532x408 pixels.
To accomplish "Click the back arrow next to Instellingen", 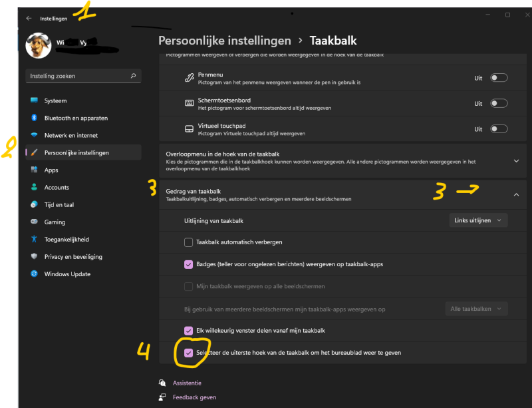I will pos(29,19).
